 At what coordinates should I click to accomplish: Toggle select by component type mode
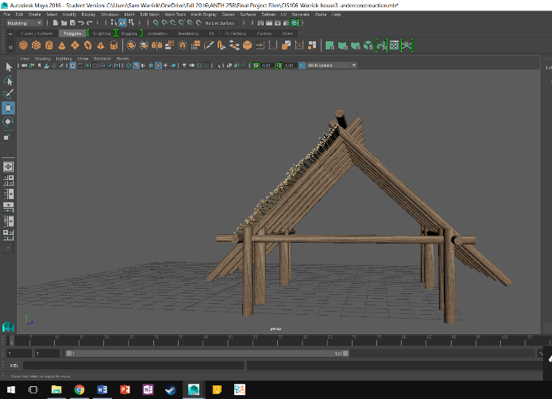point(131,23)
